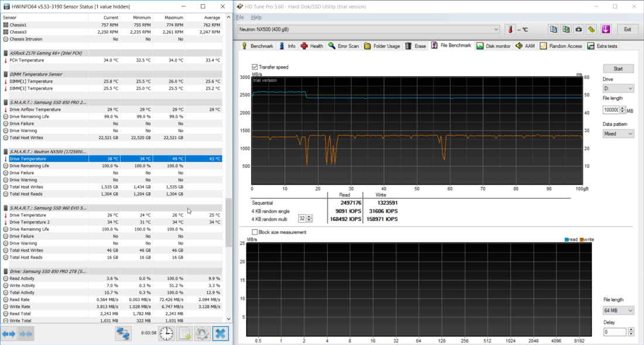This screenshot has height=345, width=644.
Task: Expand the Data pattern Mixed dropdown
Action: click(x=618, y=133)
